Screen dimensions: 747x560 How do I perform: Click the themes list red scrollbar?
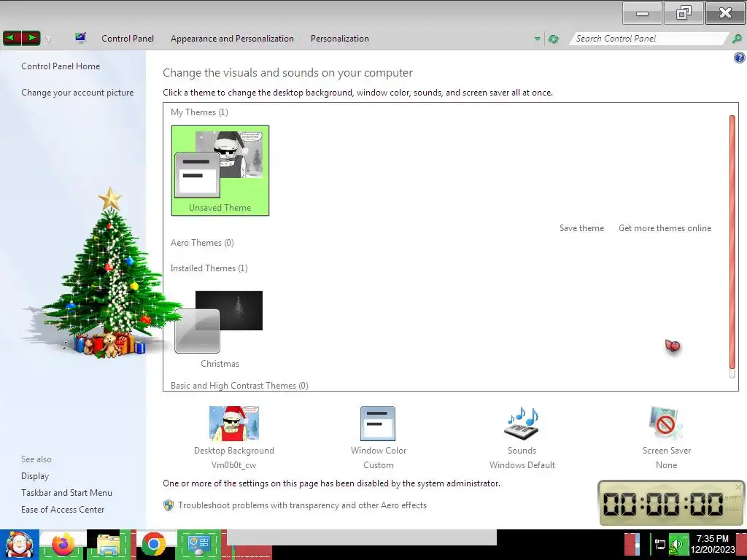pyautogui.click(x=732, y=241)
